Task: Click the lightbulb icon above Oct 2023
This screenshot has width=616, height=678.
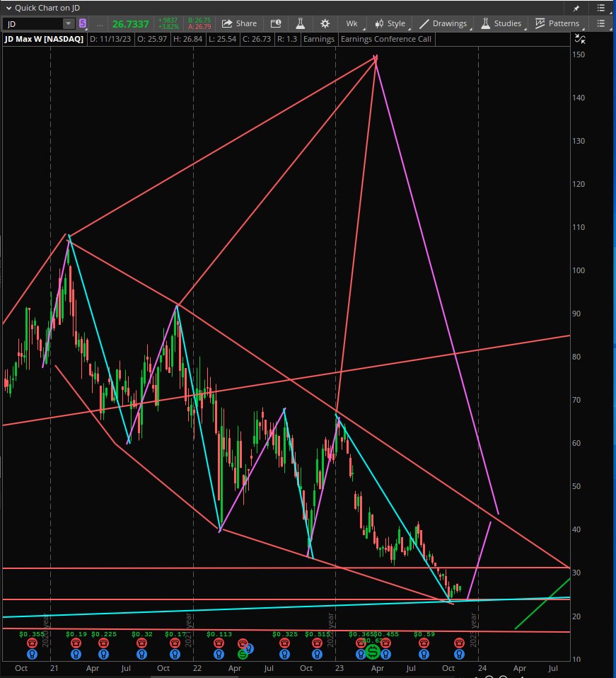Action: pyautogui.click(x=459, y=654)
